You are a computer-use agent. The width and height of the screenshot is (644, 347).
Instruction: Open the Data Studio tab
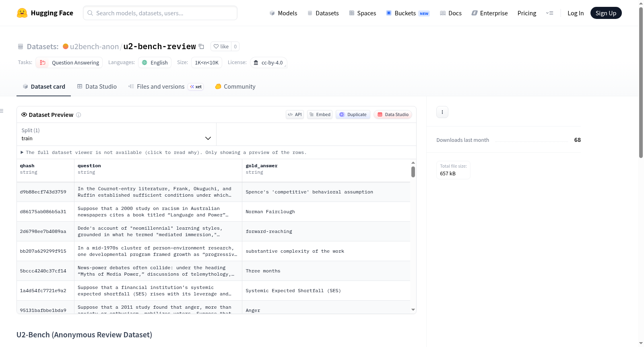[97, 87]
